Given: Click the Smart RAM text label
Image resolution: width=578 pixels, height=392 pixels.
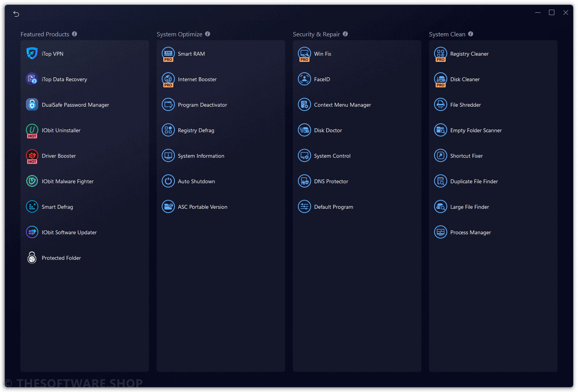Looking at the screenshot, I should (192, 54).
